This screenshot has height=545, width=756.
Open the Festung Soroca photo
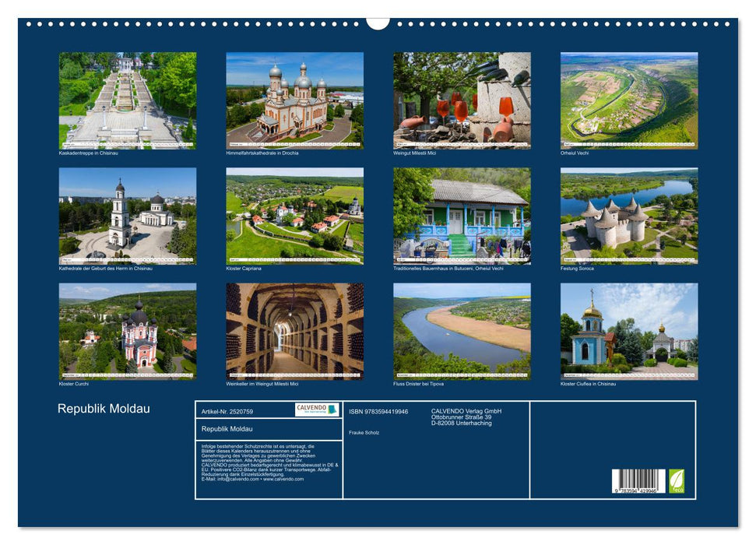(x=629, y=216)
